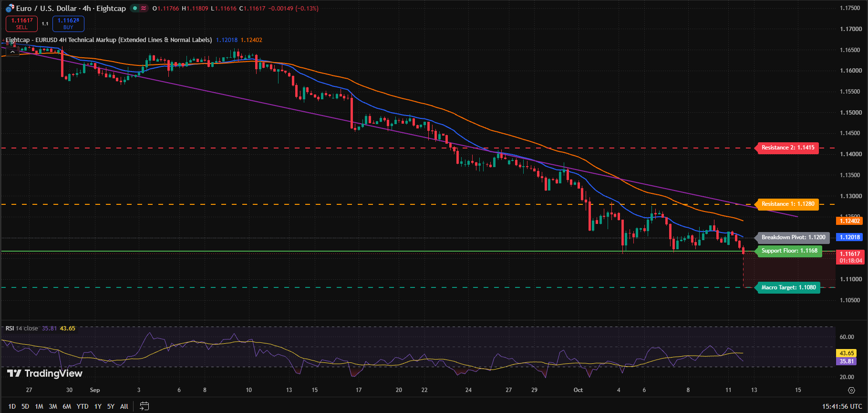Click the EUR/USD flag symbol icon
The width and height of the screenshot is (868, 413).
point(10,8)
